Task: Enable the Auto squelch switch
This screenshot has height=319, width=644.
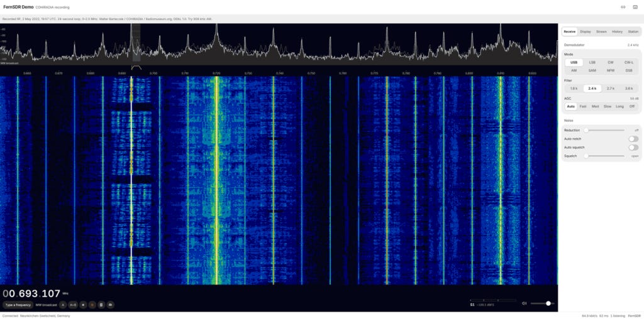Action: coord(633,147)
